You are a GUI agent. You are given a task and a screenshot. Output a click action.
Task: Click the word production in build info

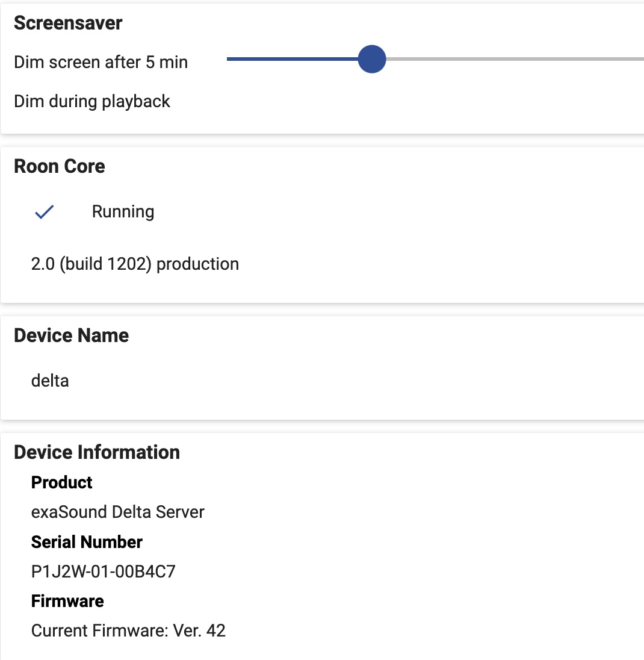click(197, 264)
